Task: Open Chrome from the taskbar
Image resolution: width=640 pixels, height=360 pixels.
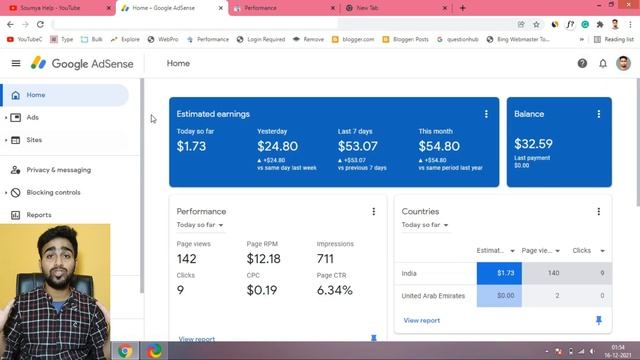Action: [125, 351]
